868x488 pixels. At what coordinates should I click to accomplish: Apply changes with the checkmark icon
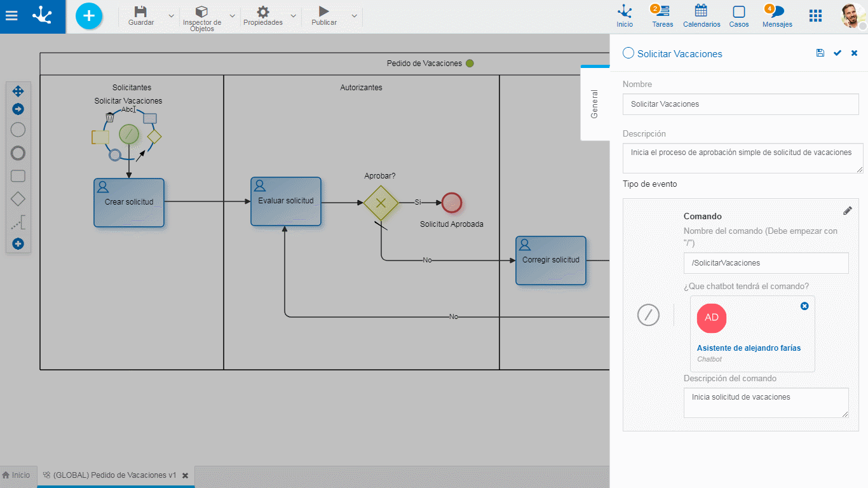[837, 53]
